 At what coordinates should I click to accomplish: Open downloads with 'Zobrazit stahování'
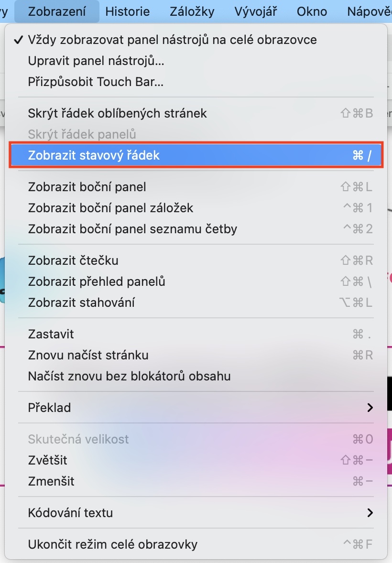point(81,303)
